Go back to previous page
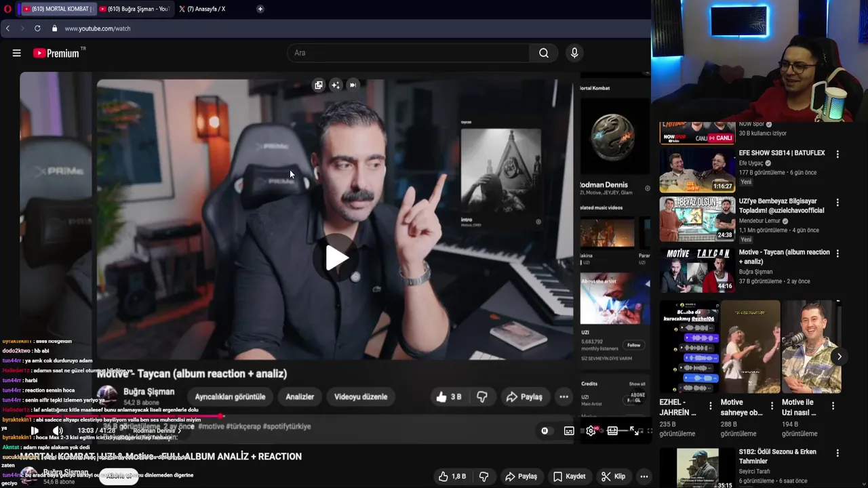This screenshot has width=868, height=488. pyautogui.click(x=7, y=28)
